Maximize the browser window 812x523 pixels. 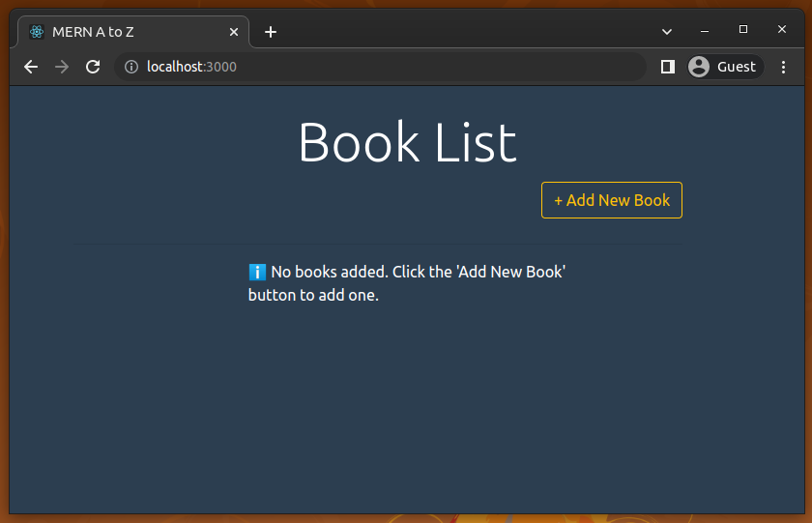(743, 30)
